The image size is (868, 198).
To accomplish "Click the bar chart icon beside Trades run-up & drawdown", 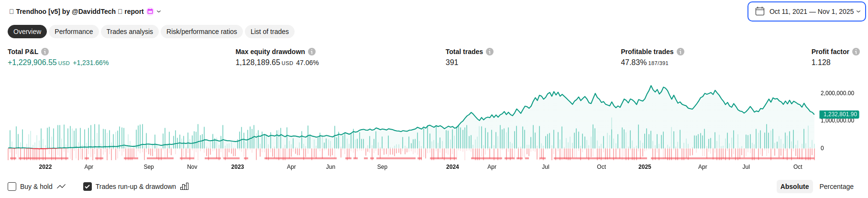I will coord(185,187).
